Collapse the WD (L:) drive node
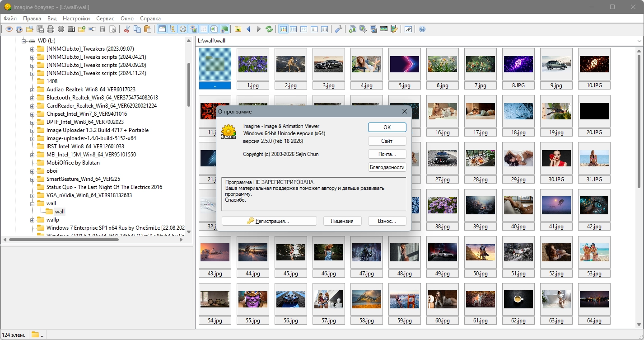 pos(24,41)
